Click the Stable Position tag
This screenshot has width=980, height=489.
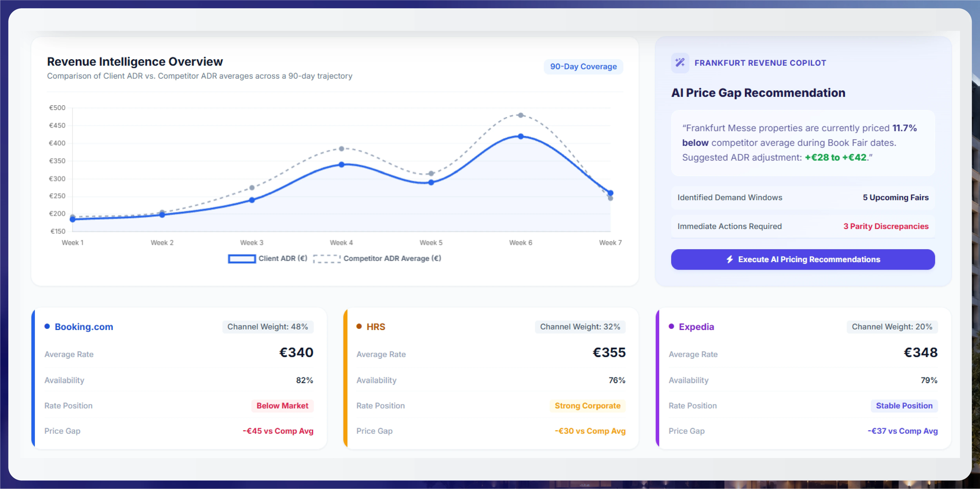(x=904, y=406)
